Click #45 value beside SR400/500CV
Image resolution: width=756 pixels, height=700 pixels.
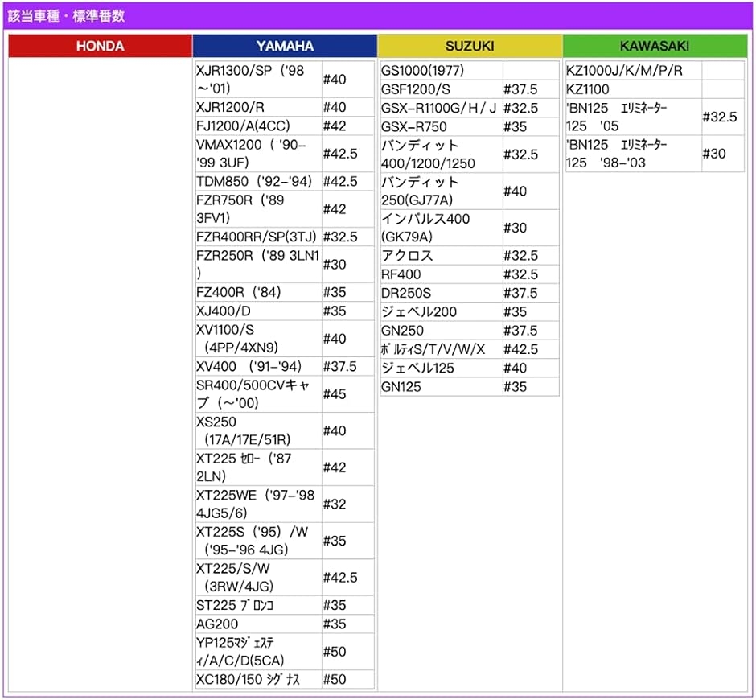click(335, 394)
